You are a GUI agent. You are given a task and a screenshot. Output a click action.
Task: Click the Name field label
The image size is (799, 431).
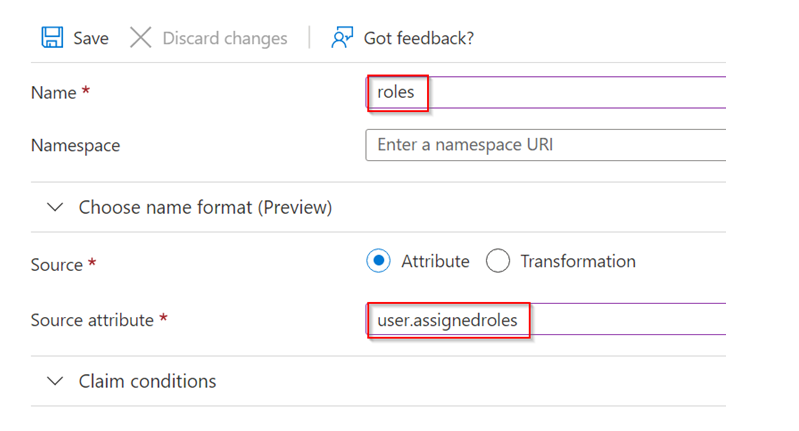tap(54, 93)
